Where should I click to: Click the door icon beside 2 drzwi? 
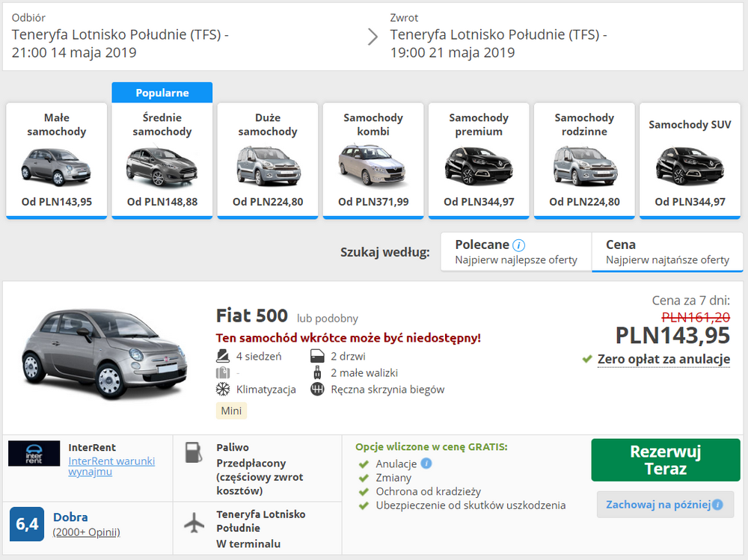tap(317, 356)
